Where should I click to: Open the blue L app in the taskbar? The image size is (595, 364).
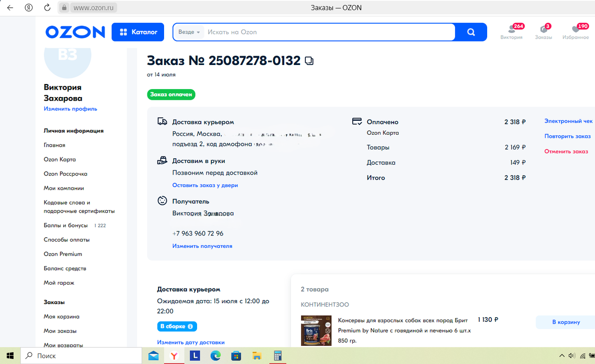[195, 356]
